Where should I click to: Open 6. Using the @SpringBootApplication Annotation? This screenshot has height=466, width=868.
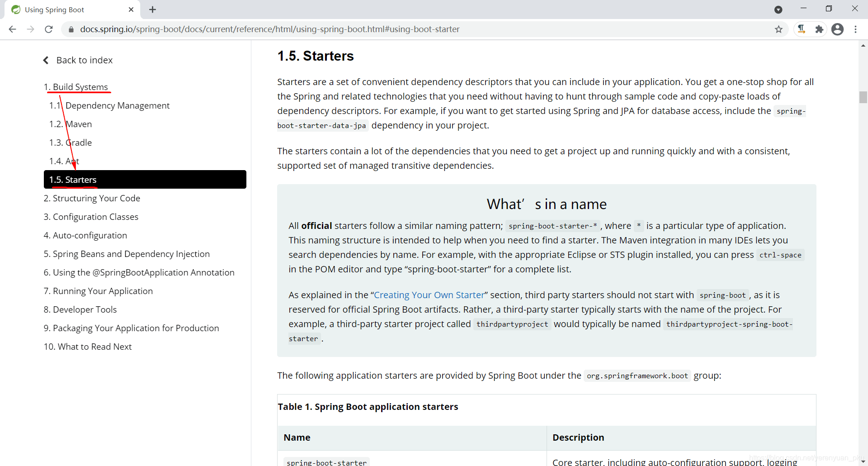139,272
